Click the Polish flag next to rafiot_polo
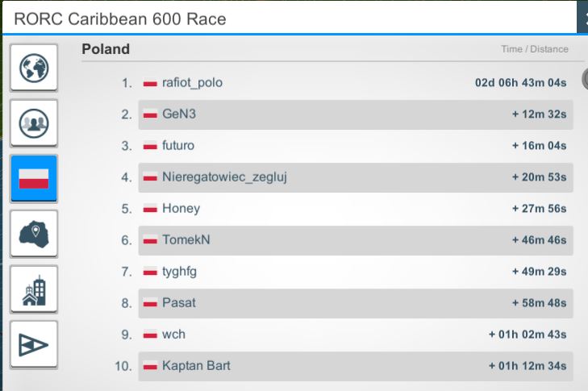Image resolution: width=588 pixels, height=391 pixels. click(x=150, y=83)
